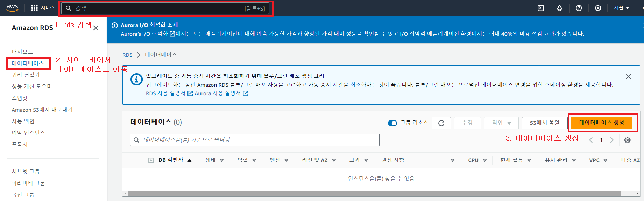Go to 대시보드 in sidebar
644x201 pixels.
pos(22,51)
